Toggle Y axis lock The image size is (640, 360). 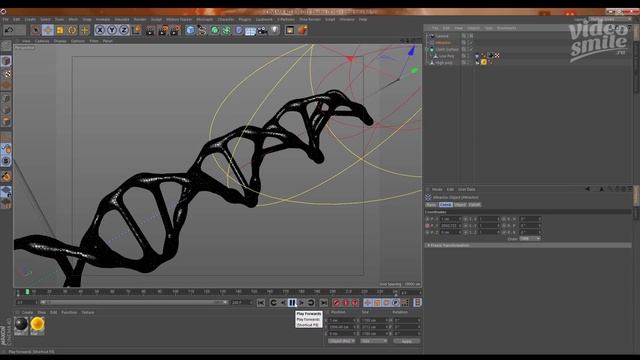click(112, 30)
